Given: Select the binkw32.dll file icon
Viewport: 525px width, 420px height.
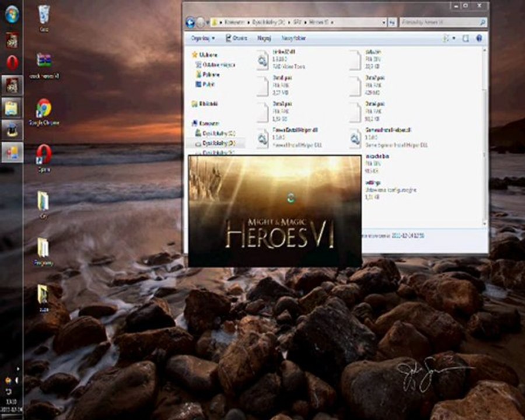Looking at the screenshot, I should pos(262,60).
